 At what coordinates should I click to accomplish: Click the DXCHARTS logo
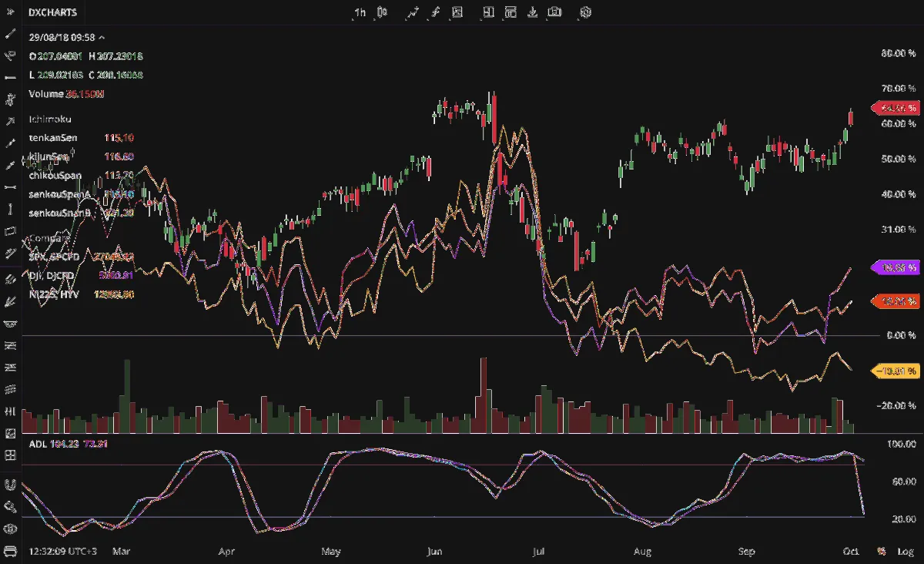pyautogui.click(x=52, y=12)
